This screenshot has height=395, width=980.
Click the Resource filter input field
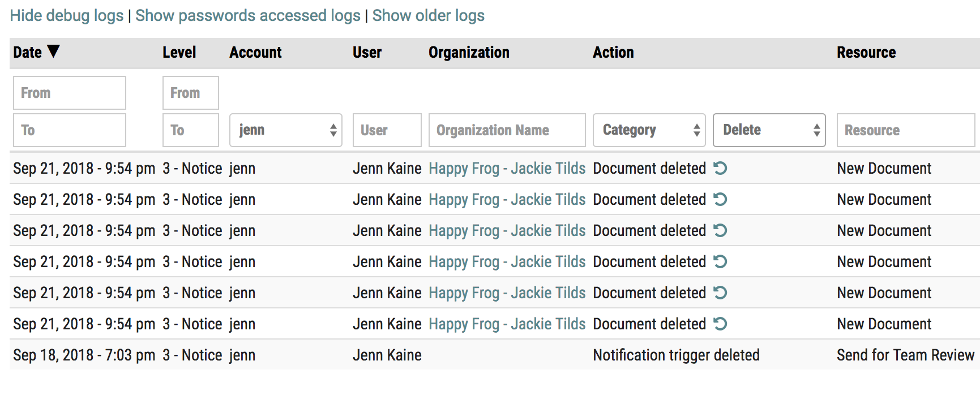[x=905, y=130]
